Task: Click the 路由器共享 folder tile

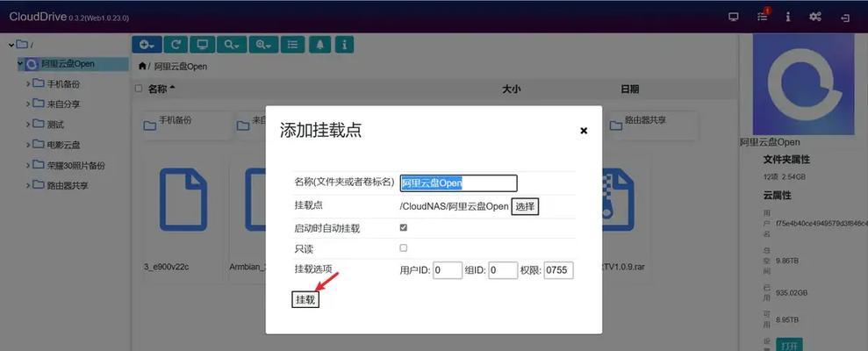Action: 653,125
